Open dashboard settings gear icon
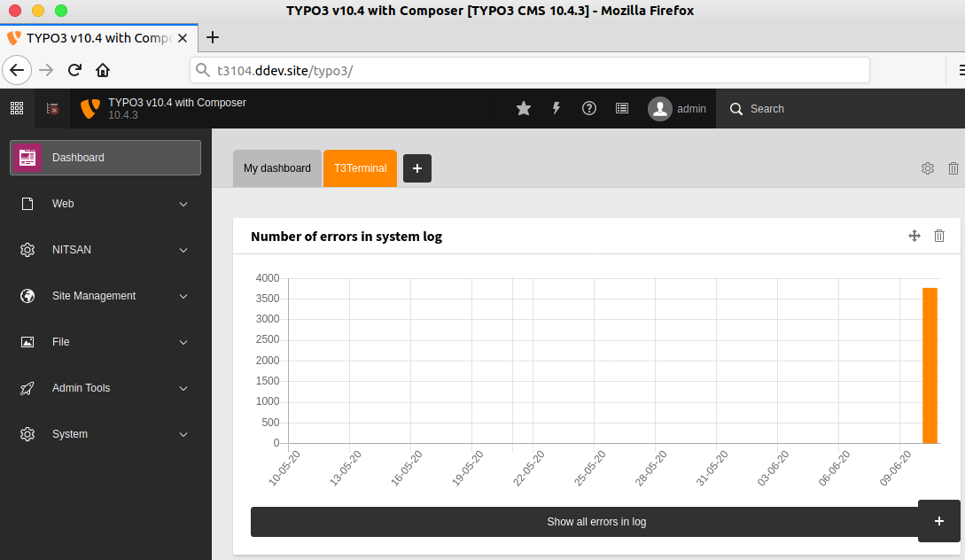The image size is (965, 560). point(927,167)
